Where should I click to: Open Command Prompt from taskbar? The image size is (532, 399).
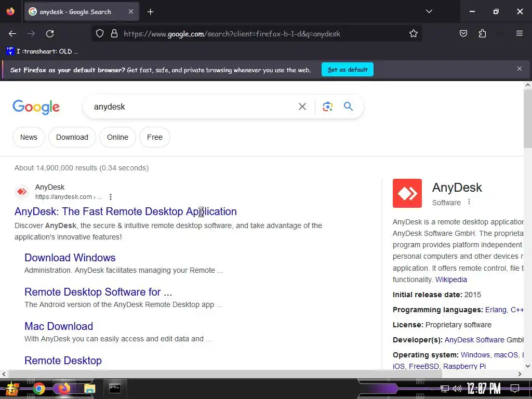[115, 389]
